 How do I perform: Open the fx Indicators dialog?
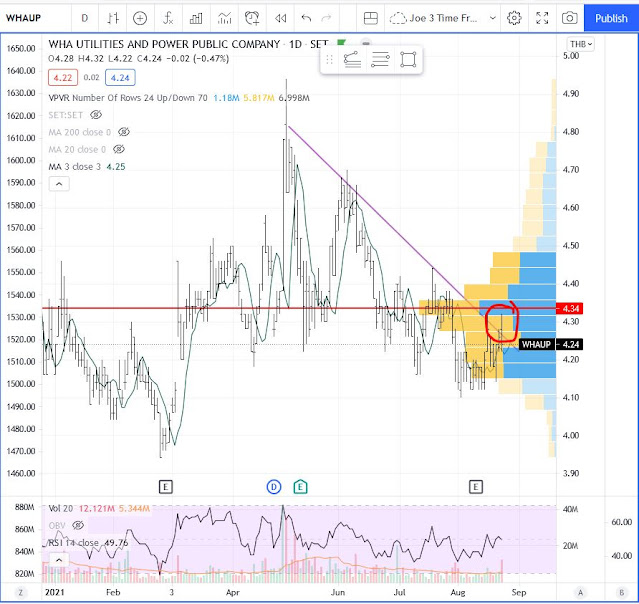167,18
